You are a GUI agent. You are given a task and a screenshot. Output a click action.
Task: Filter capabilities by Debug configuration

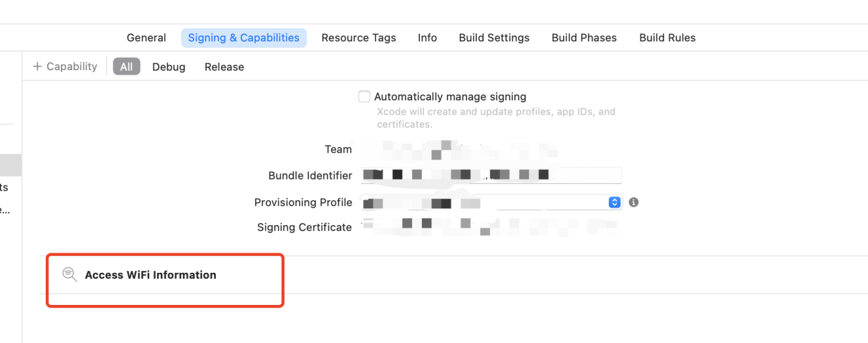pyautogui.click(x=169, y=67)
